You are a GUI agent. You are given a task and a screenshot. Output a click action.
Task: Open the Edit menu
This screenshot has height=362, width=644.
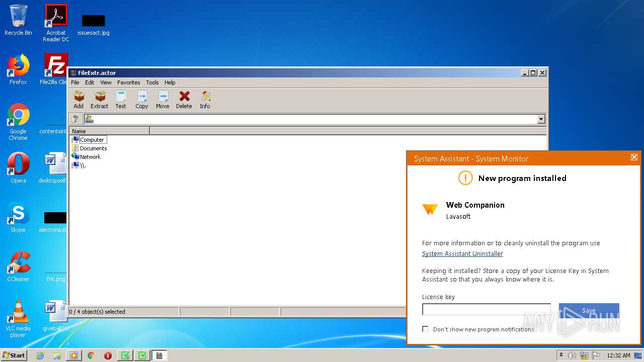(x=90, y=82)
